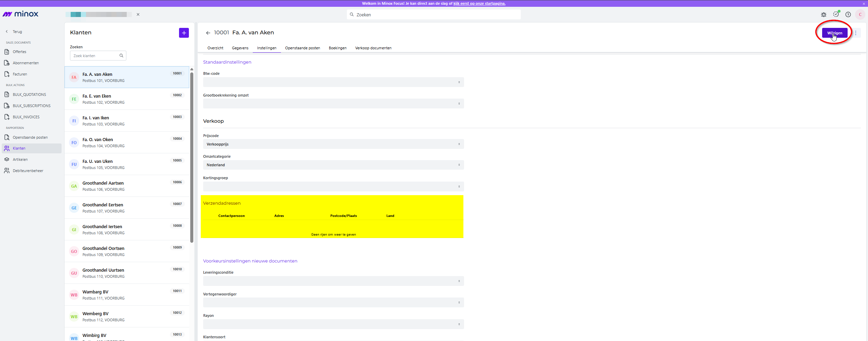868x341 pixels.
Task: Select the GA avatar of Groothandel Aartsen
Action: click(x=74, y=186)
